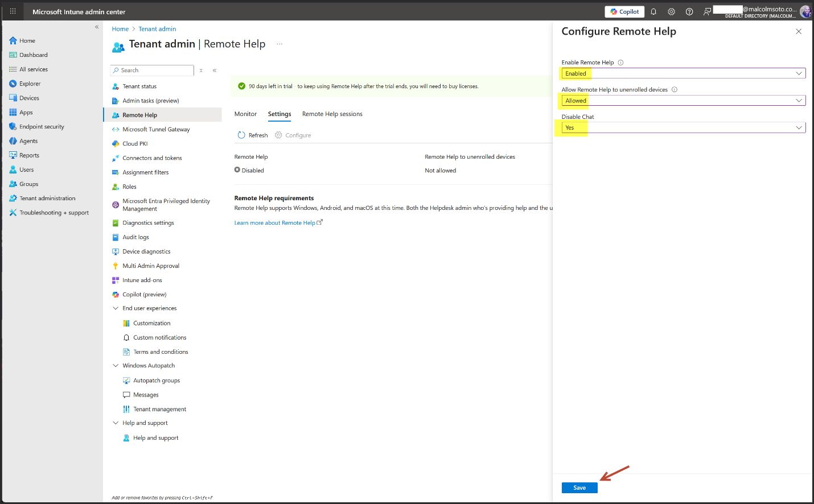Image resolution: width=814 pixels, height=504 pixels.
Task: Collapse the End user experiences section
Action: (x=116, y=308)
